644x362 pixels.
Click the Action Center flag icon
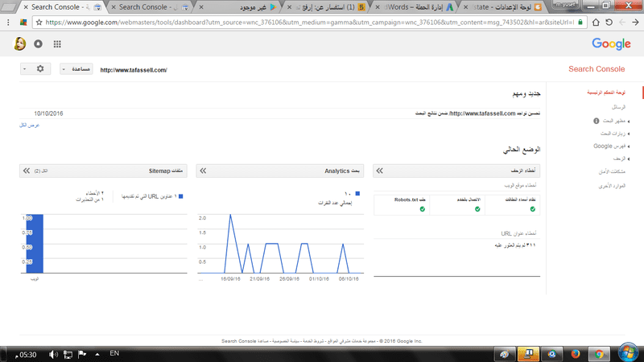(82, 354)
